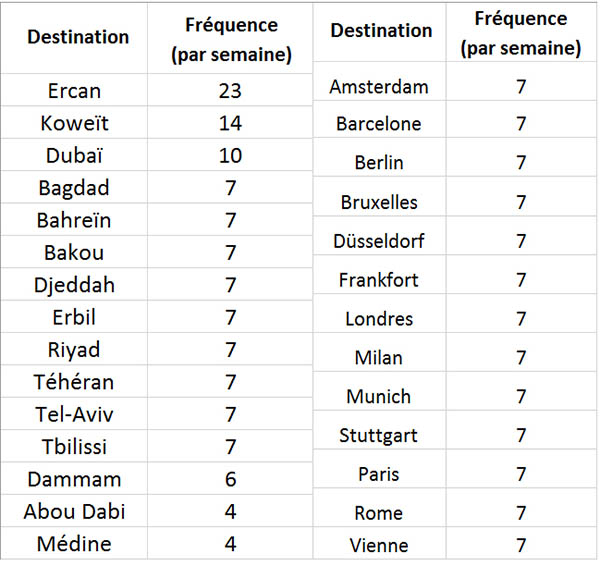600x566 pixels.
Task: Click the Dammam destination cell
Action: (75, 479)
